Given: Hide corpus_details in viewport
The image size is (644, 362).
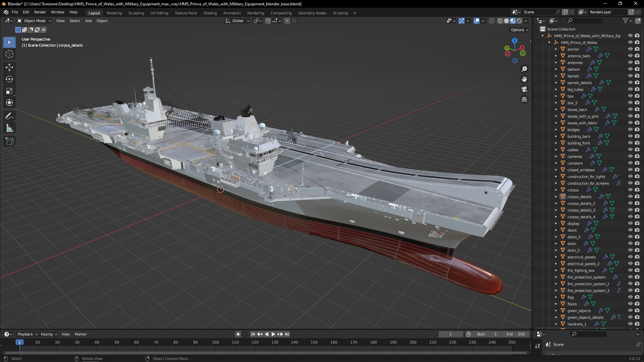Looking at the screenshot, I should pyautogui.click(x=630, y=196).
